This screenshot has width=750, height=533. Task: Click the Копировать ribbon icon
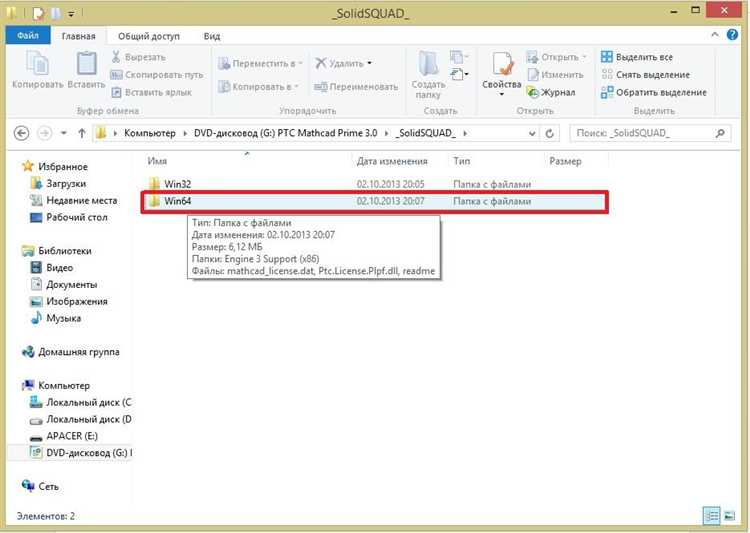[x=37, y=69]
